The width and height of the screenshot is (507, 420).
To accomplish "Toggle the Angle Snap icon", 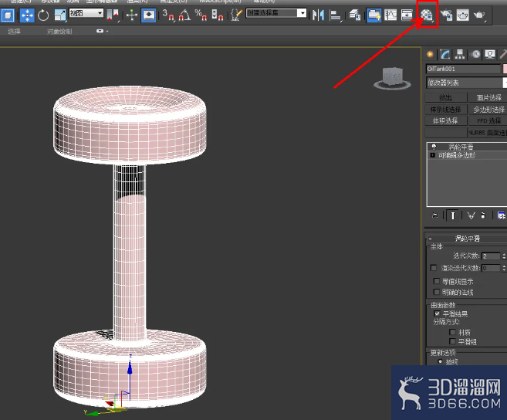I will click(184, 15).
